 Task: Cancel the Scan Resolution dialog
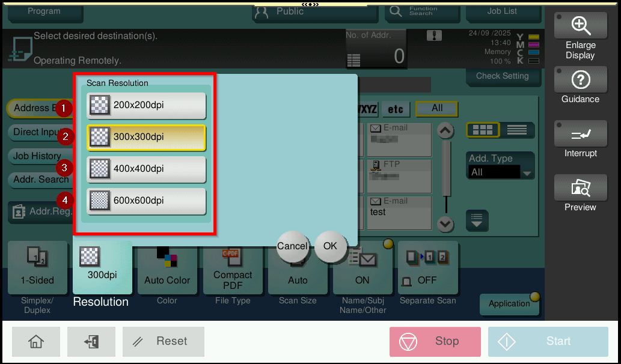[292, 246]
